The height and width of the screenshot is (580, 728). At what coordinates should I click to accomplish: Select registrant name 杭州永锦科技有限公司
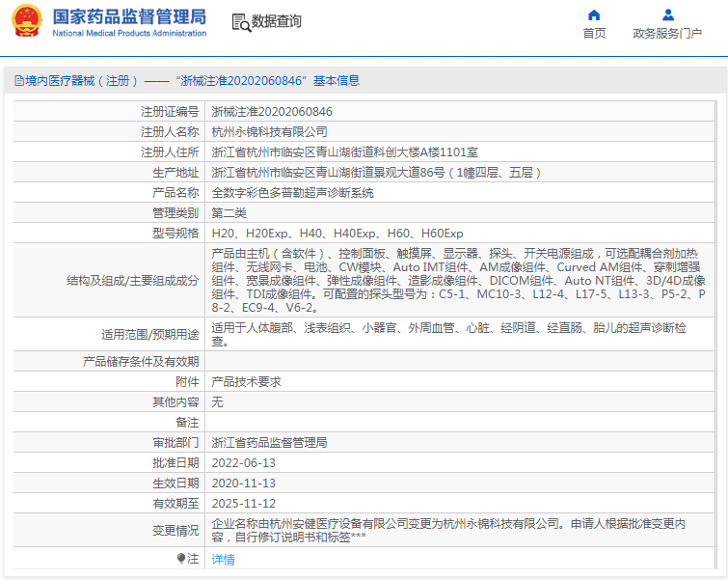coord(269,132)
